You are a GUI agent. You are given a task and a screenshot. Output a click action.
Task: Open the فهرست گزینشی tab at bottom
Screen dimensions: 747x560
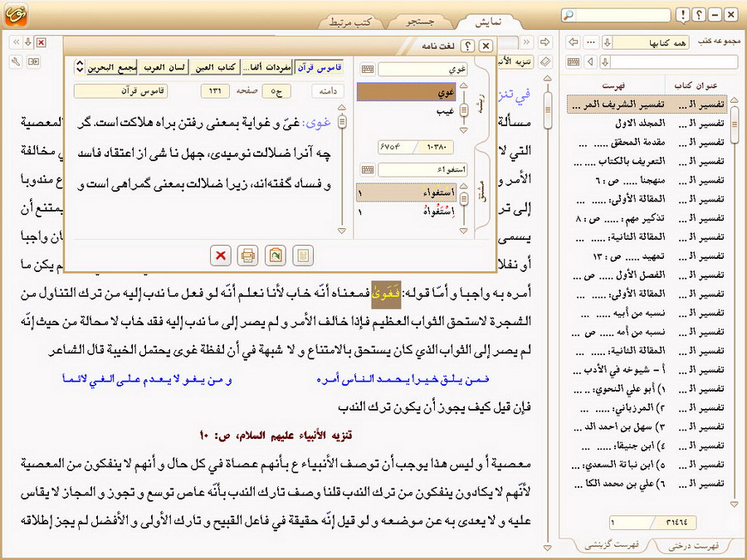(611, 546)
